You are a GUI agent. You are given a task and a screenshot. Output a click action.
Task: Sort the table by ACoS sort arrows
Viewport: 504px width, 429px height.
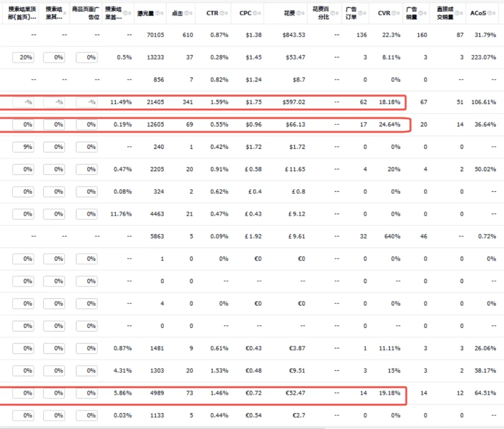point(494,13)
